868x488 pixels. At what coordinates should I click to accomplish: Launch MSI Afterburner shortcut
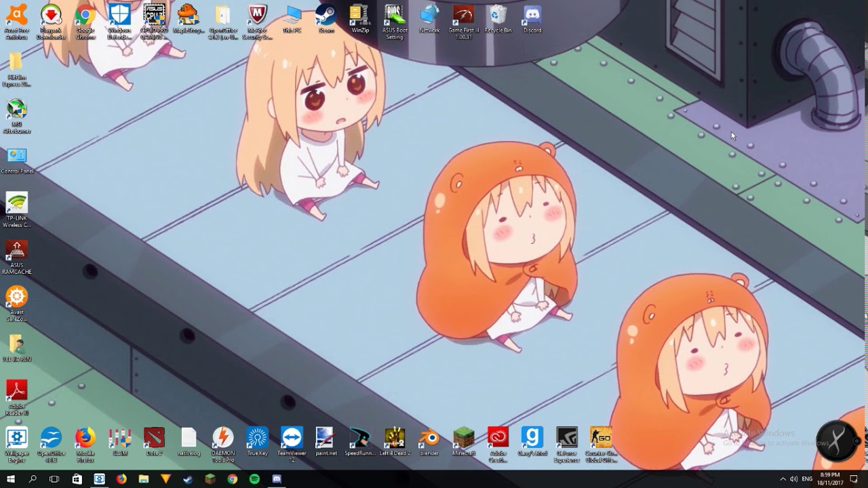16,117
